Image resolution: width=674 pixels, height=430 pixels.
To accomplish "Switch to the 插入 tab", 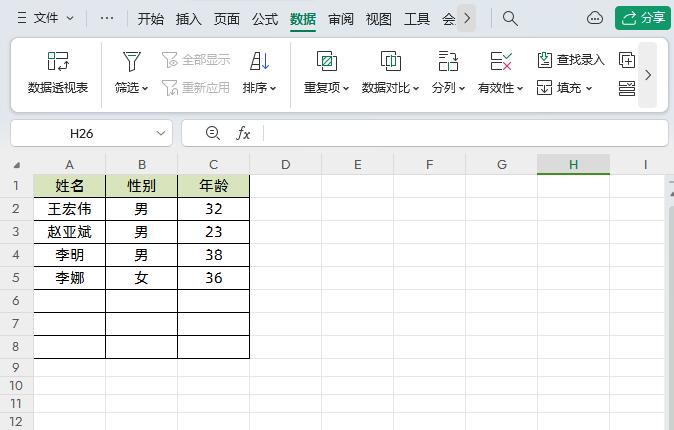I will (x=189, y=19).
